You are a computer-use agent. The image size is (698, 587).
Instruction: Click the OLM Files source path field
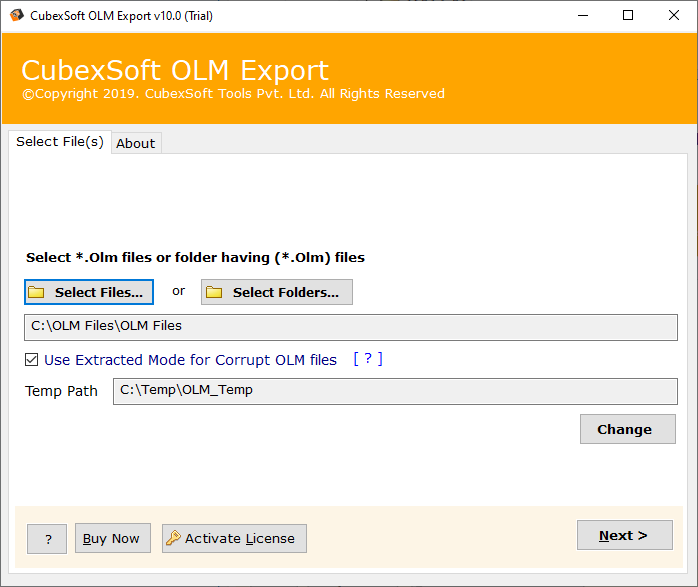click(x=350, y=326)
